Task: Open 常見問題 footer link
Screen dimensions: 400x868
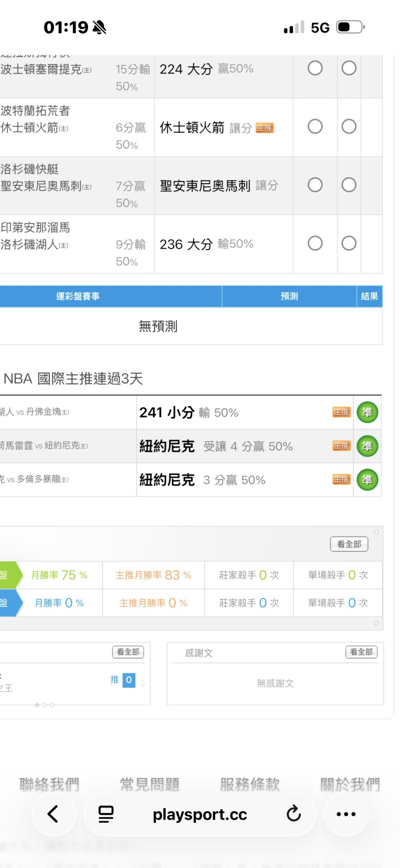Action: pyautogui.click(x=150, y=784)
